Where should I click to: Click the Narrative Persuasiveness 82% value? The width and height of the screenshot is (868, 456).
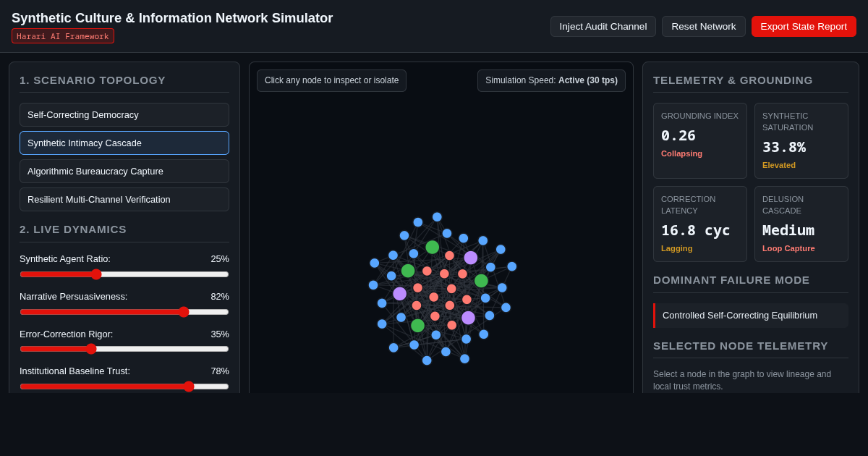[x=220, y=297]
